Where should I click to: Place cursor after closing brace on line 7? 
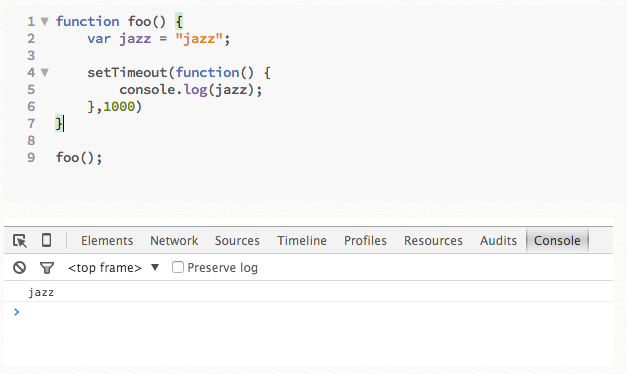(64, 124)
